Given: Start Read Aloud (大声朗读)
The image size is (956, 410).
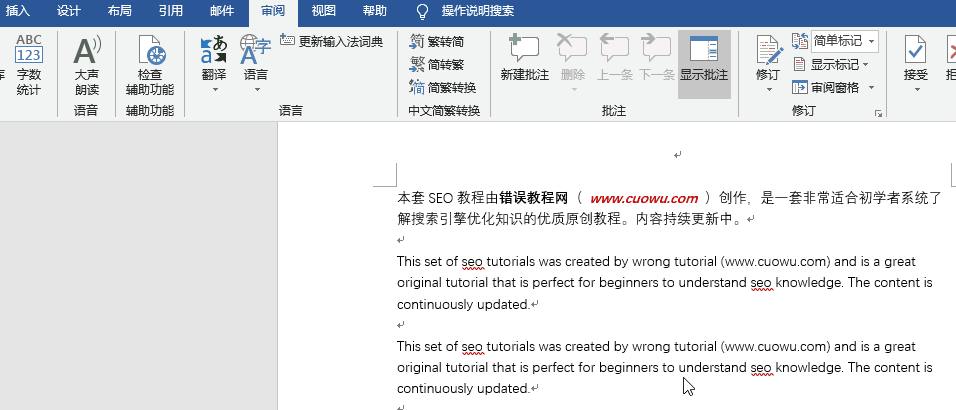Looking at the screenshot, I should (87, 65).
